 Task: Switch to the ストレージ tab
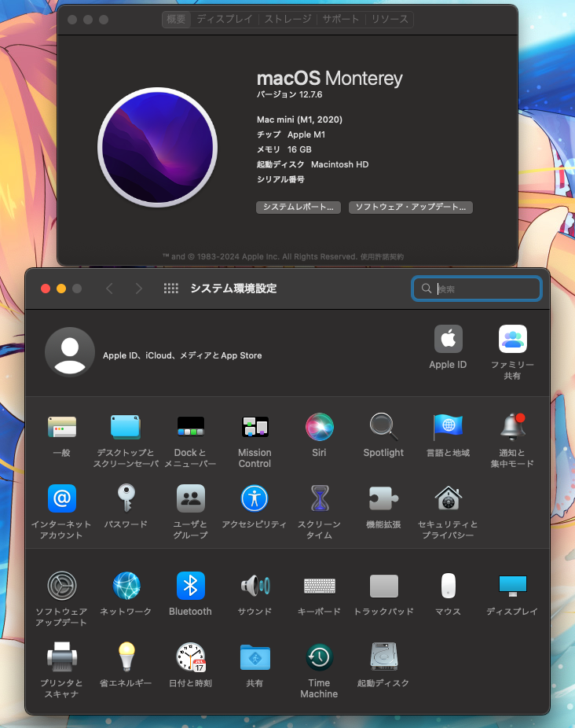coord(287,19)
